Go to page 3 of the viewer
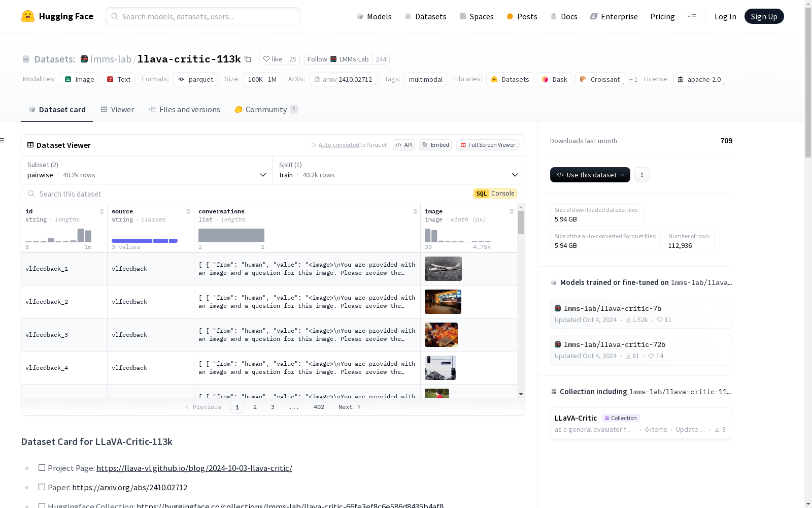 pyautogui.click(x=273, y=407)
